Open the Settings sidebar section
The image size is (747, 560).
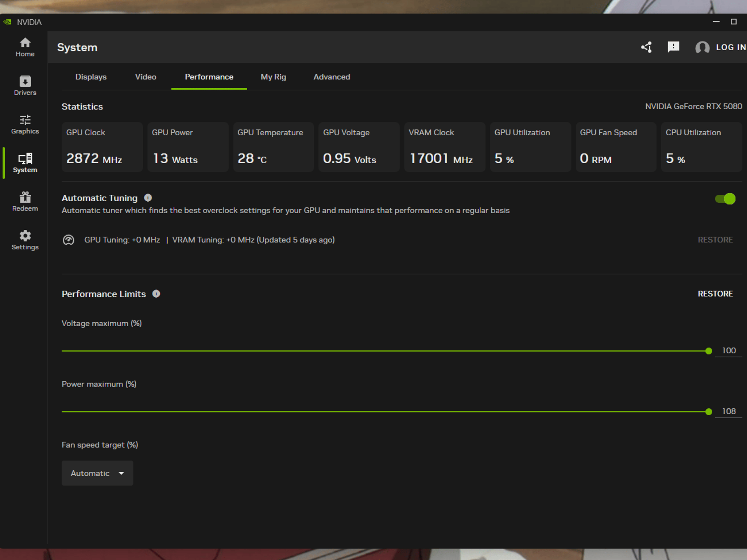tap(25, 240)
